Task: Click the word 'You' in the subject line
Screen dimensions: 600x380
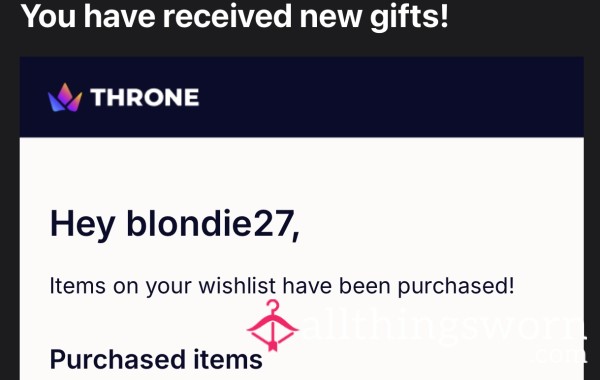Action: (49, 17)
